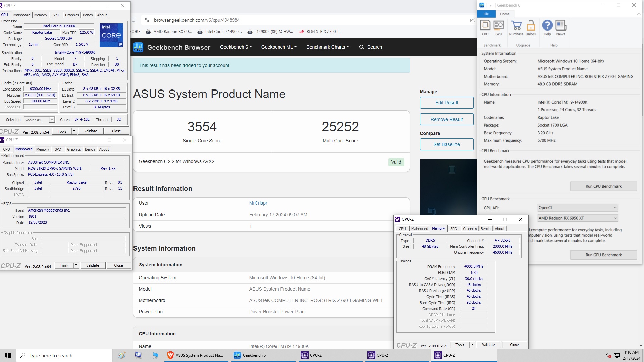Open the GPU benchmark icon in Geekbench ribbon

point(499,28)
